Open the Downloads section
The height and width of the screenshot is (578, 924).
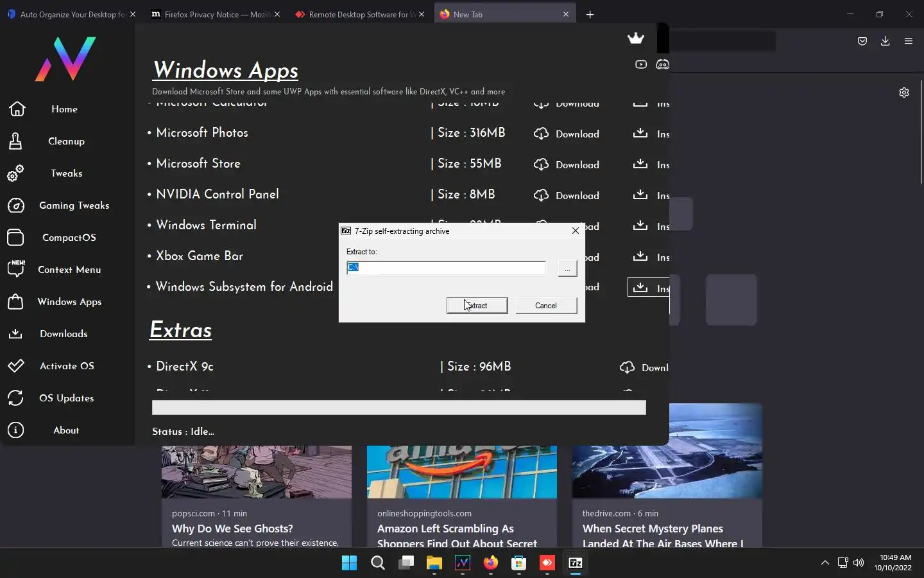click(x=64, y=334)
